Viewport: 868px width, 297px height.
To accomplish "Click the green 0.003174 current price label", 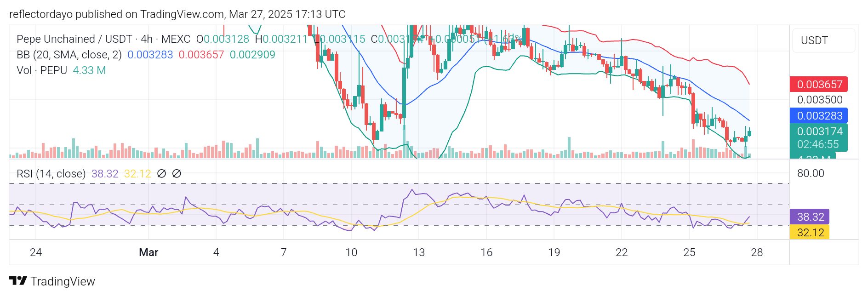I will click(x=819, y=131).
